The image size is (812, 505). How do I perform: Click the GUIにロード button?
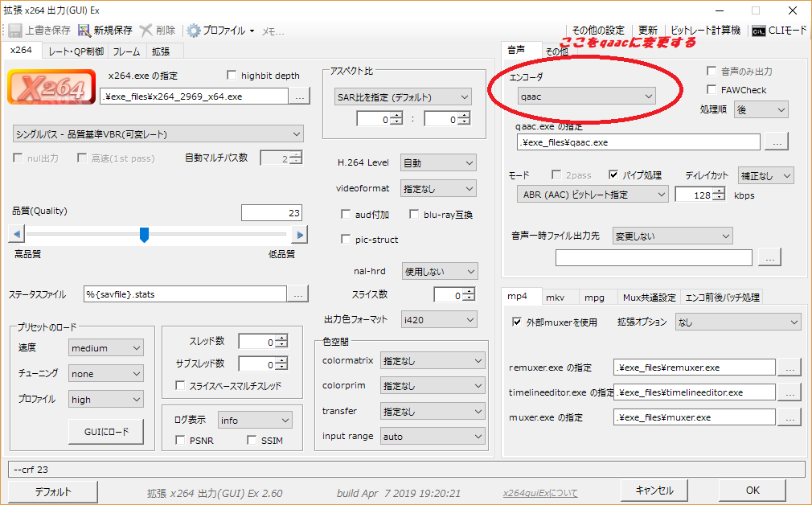(106, 432)
